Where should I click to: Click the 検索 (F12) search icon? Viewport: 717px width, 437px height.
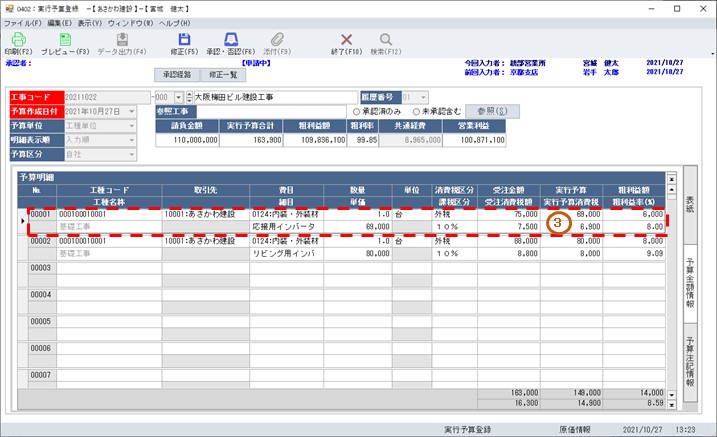pyautogui.click(x=385, y=40)
